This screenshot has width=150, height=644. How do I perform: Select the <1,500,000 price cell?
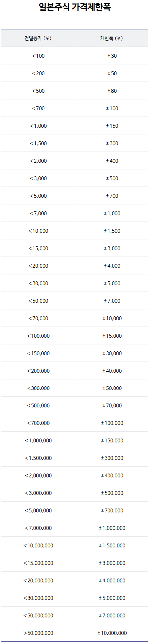pos(38,458)
